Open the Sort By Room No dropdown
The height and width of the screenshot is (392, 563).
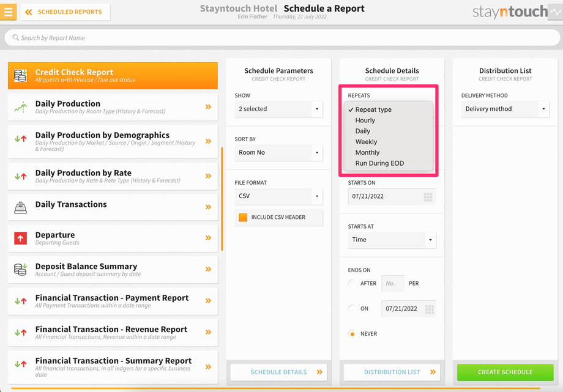[278, 152]
